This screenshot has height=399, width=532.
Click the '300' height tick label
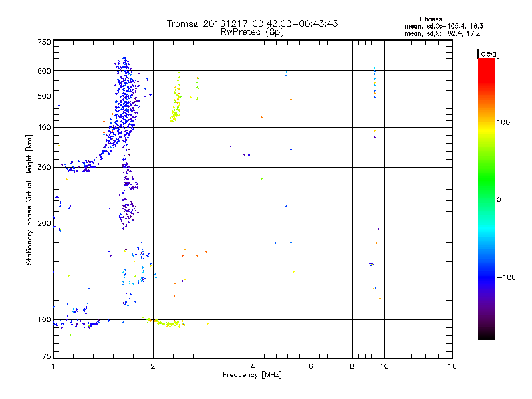pos(44,167)
